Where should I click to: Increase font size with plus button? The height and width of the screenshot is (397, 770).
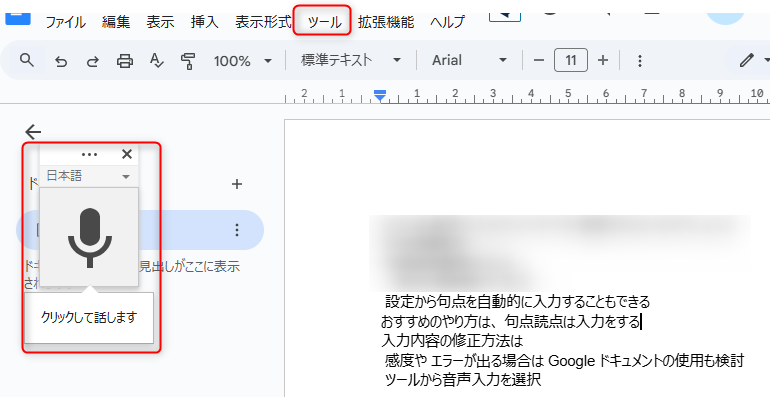point(603,60)
